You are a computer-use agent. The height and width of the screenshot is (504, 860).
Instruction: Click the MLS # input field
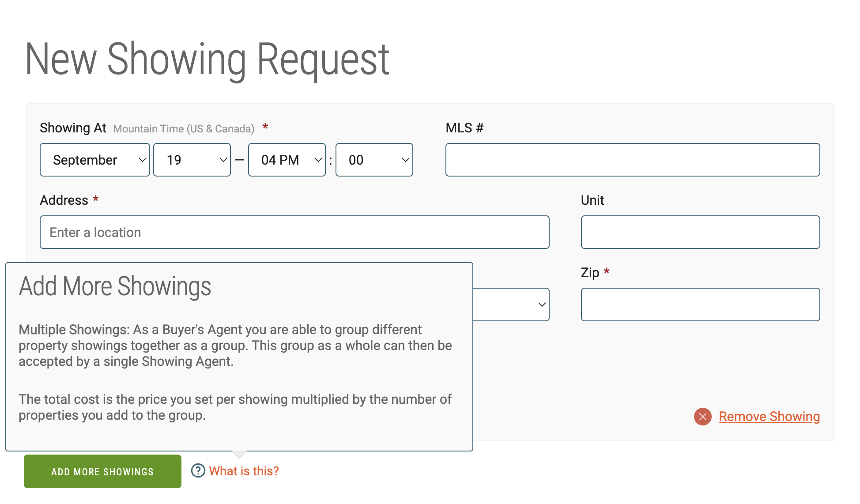coord(633,160)
